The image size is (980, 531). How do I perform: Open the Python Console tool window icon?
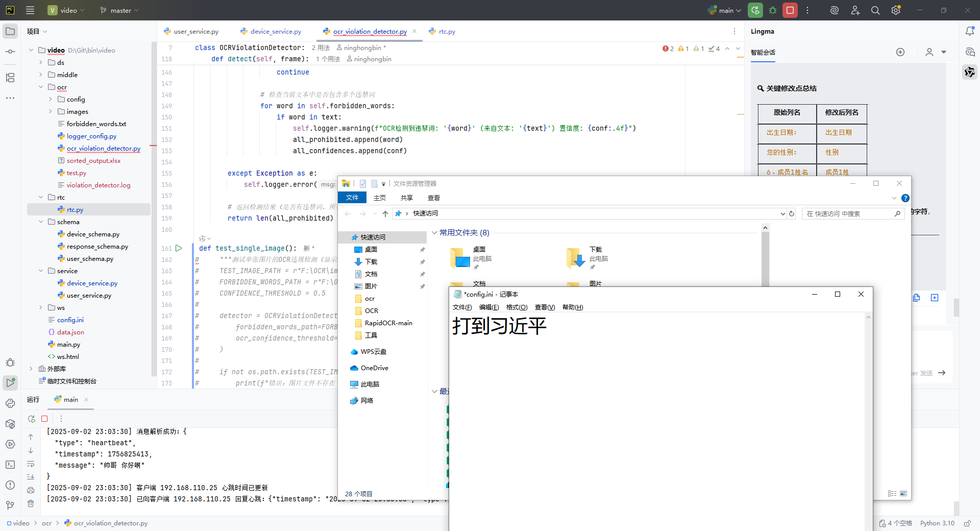10,403
